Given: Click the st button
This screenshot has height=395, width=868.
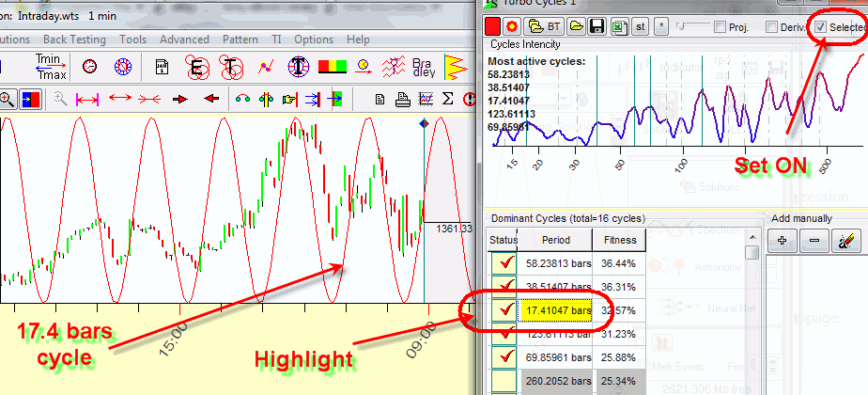Looking at the screenshot, I should [x=641, y=26].
